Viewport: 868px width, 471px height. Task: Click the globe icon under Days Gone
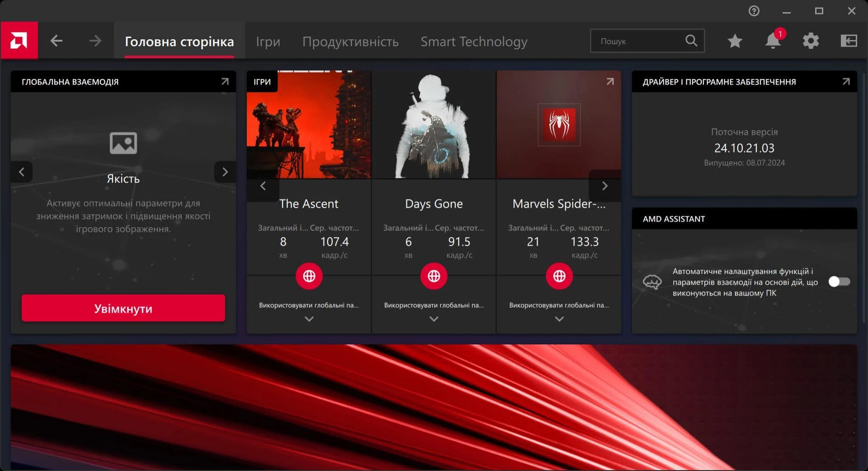[434, 276]
